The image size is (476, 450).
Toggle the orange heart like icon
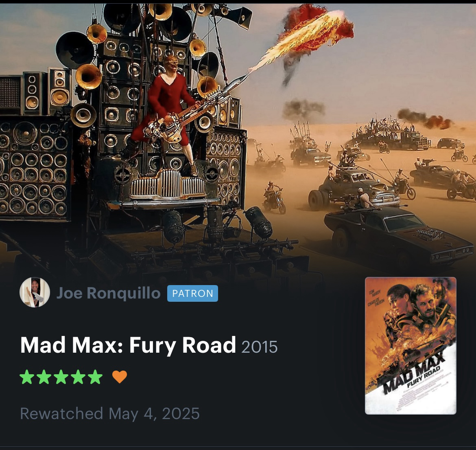(120, 377)
